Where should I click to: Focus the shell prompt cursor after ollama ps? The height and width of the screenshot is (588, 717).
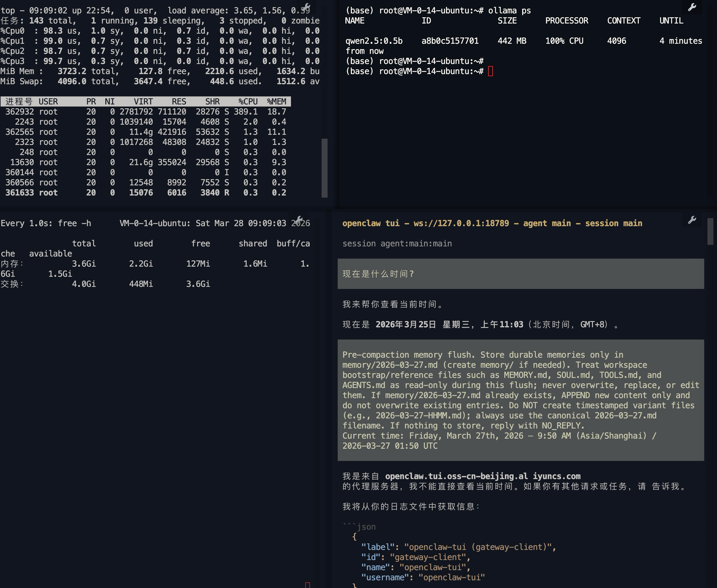click(x=490, y=71)
